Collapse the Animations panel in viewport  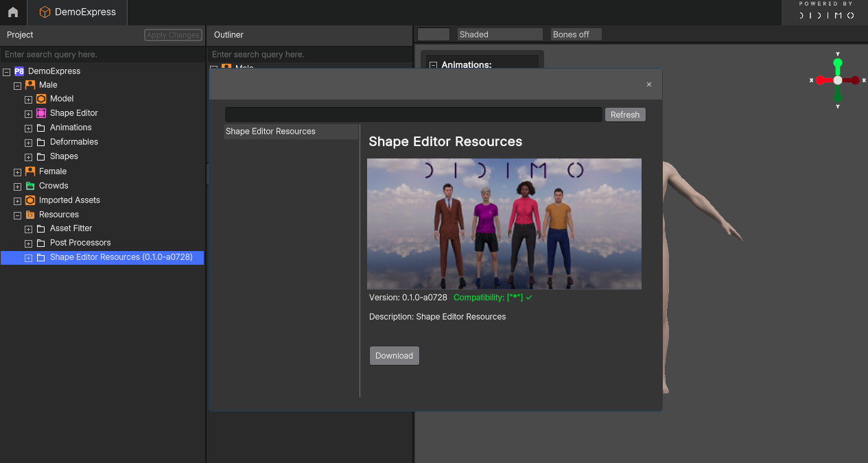[433, 65]
